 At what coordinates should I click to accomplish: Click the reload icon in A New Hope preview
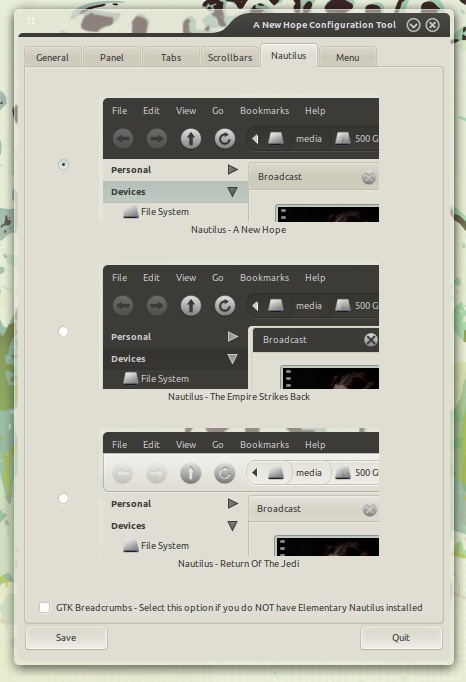tap(225, 139)
